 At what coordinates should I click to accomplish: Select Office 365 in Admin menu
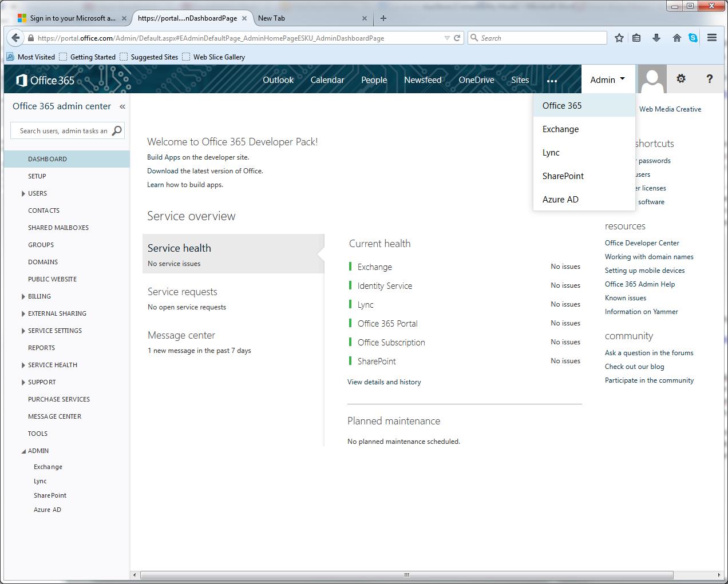click(x=584, y=105)
